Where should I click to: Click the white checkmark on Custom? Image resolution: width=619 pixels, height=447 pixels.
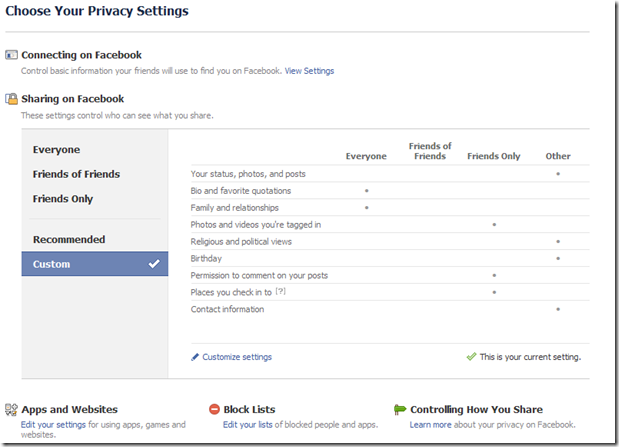coord(154,263)
